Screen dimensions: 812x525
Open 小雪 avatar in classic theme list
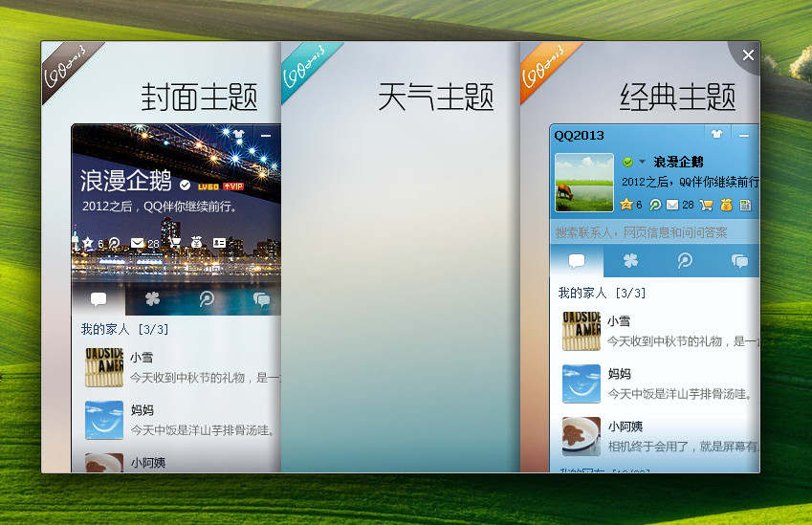pyautogui.click(x=582, y=331)
